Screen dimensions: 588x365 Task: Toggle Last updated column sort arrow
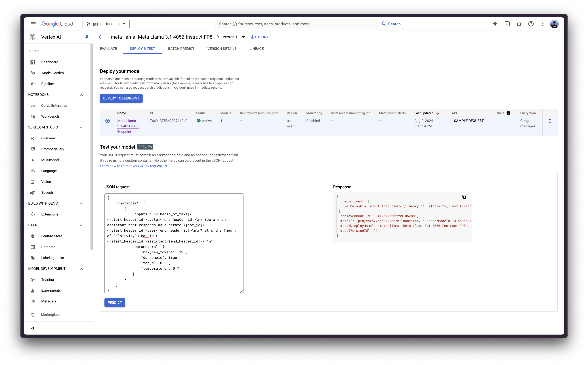click(x=438, y=113)
